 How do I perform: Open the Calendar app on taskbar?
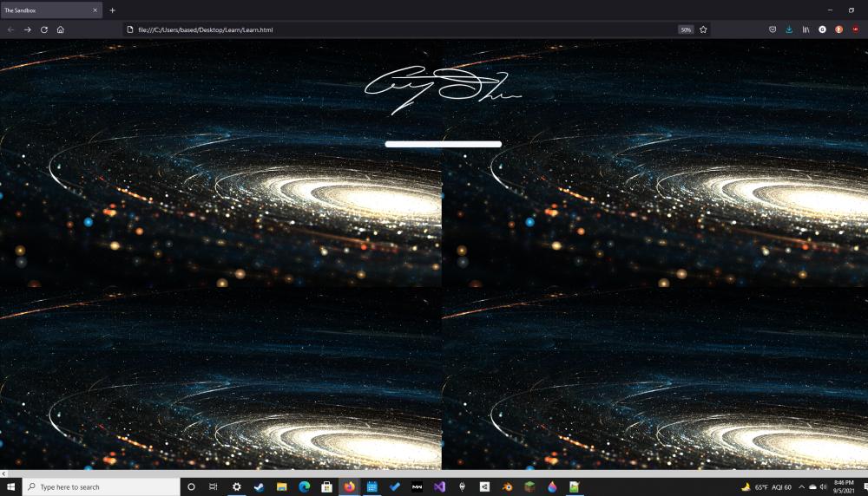click(372, 486)
